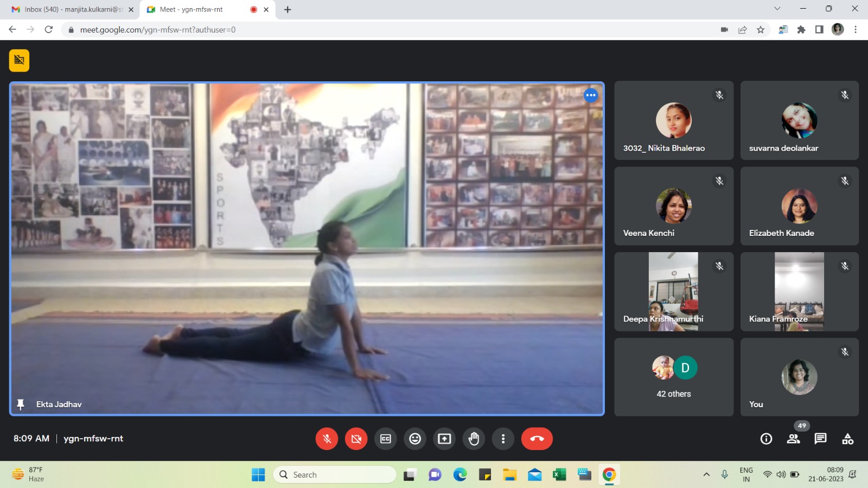This screenshot has width=868, height=488.
Task: Open the 42 others tile
Action: [674, 377]
